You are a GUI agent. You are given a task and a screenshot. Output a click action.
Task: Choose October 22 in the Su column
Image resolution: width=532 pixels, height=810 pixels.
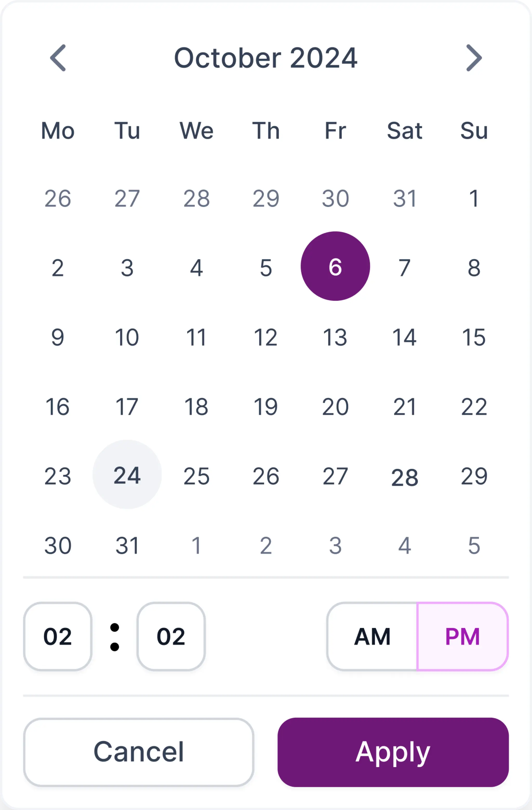pyautogui.click(x=474, y=407)
